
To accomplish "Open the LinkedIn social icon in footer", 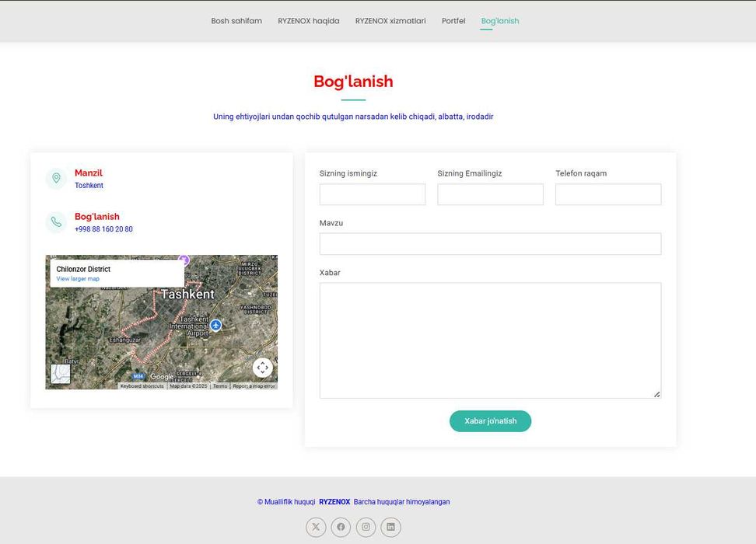I will (x=391, y=527).
